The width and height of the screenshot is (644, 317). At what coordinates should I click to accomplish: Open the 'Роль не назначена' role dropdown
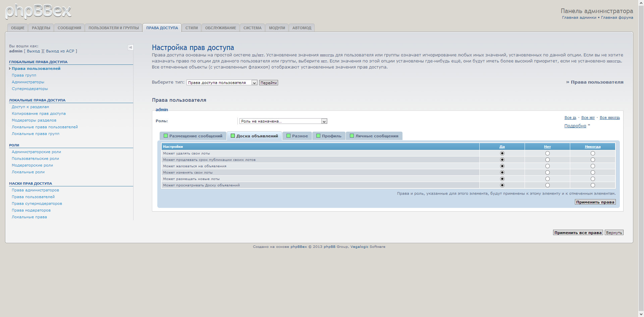coord(283,121)
